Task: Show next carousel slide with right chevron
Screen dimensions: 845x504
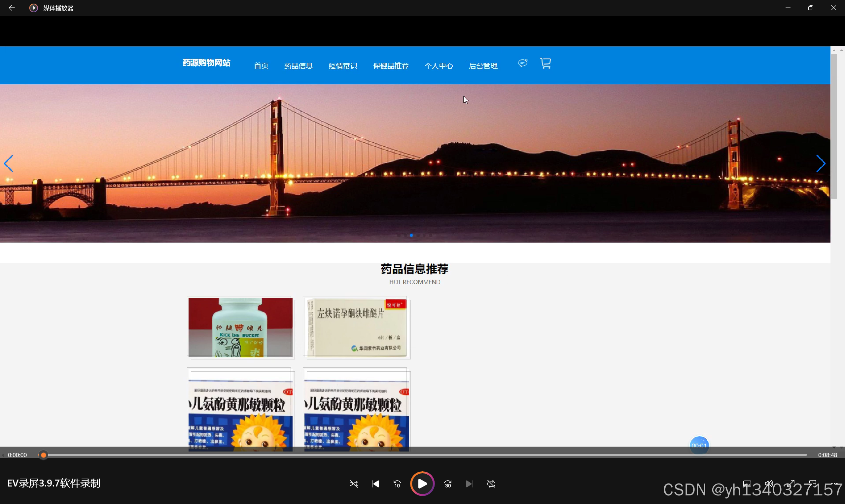Action: point(821,164)
